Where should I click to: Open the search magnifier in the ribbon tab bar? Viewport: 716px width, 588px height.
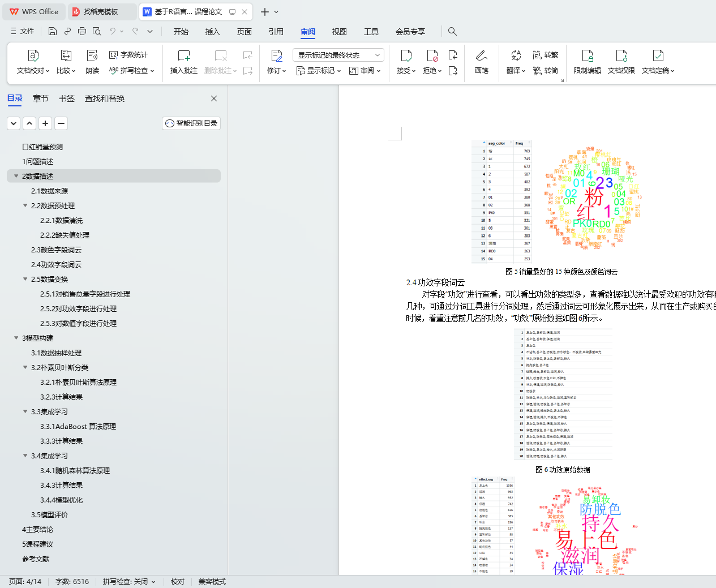coord(452,31)
